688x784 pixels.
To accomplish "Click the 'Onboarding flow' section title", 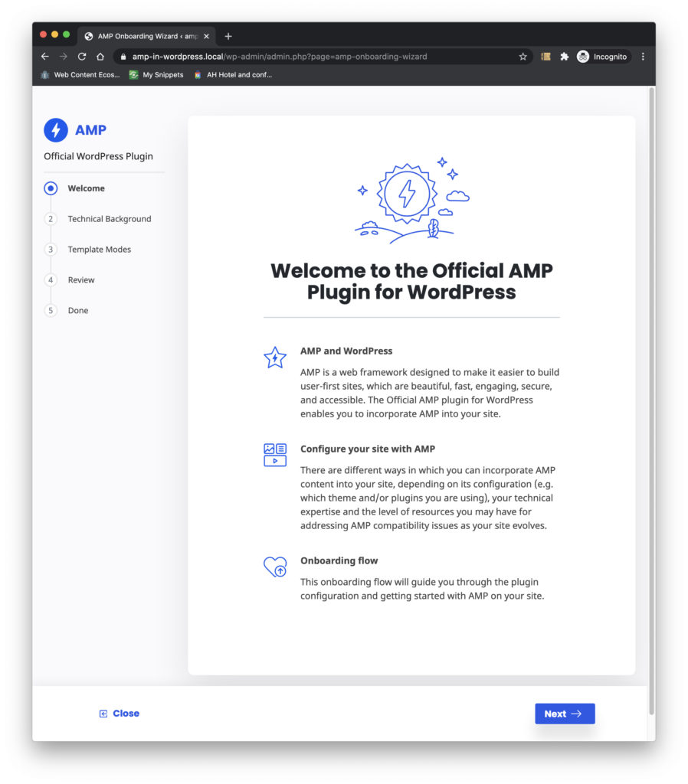I will (x=339, y=561).
